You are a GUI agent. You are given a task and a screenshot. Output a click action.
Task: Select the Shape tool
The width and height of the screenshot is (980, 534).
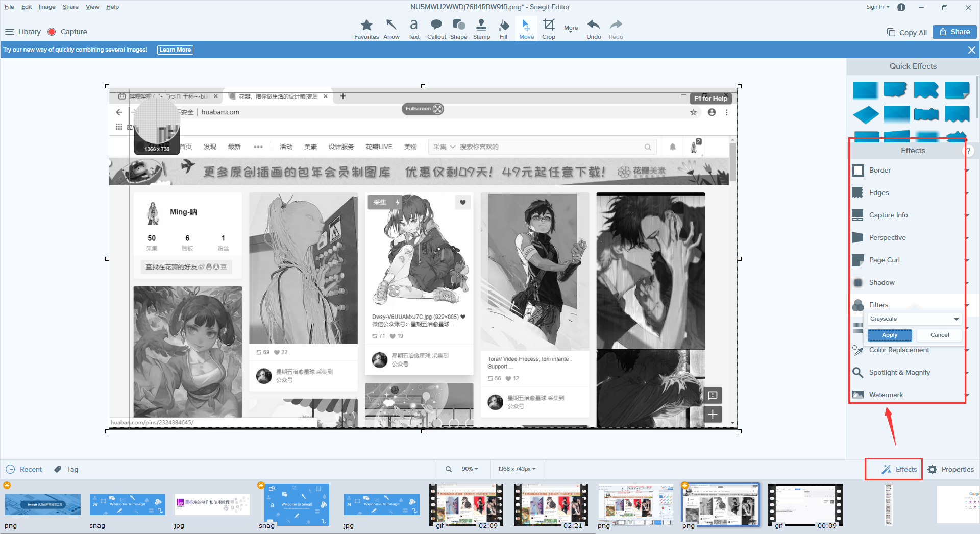pos(459,29)
